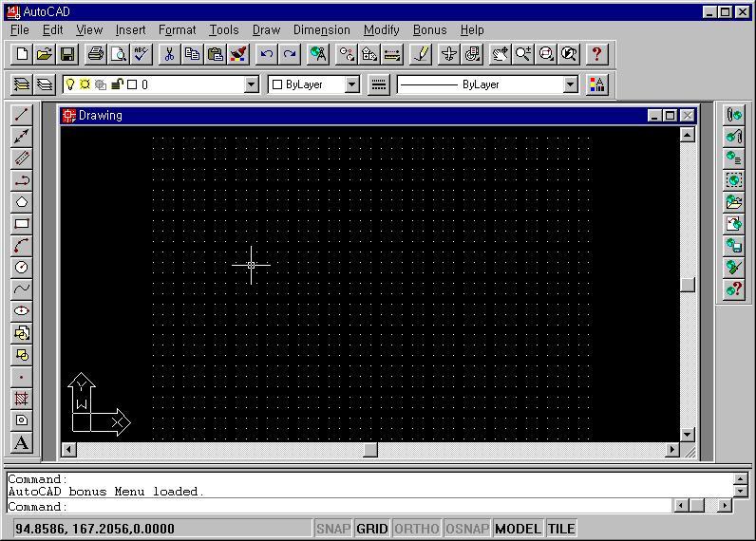Save drawing with floppy disk icon
The image size is (756, 541).
click(x=67, y=54)
